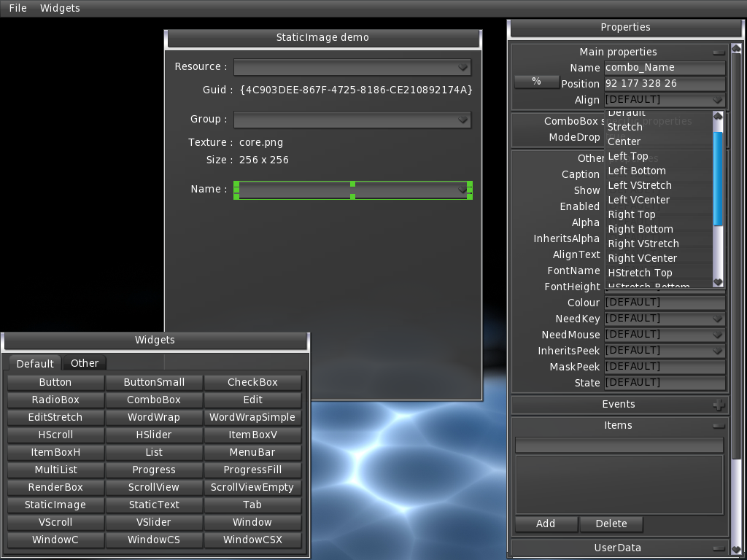This screenshot has width=747, height=560.
Task: Pick the ComboBox widget from palette
Action: coord(154,400)
